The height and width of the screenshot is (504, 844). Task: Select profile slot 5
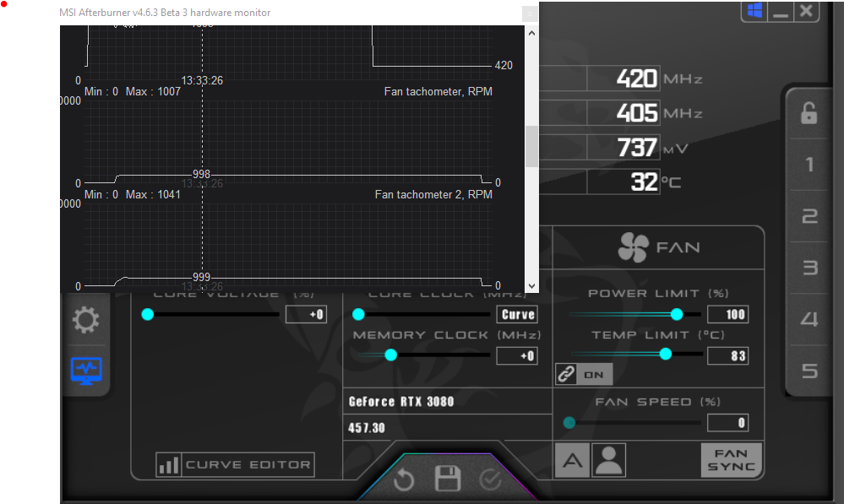pos(809,371)
